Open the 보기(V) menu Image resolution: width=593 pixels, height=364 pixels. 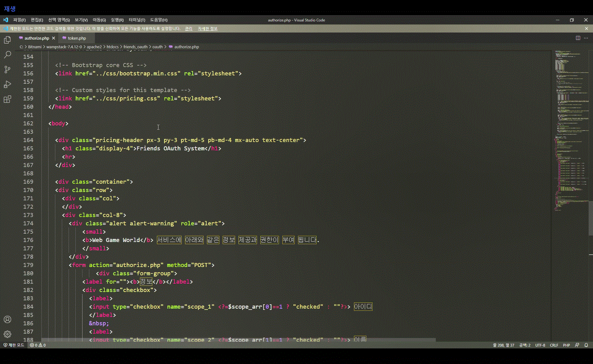point(81,20)
